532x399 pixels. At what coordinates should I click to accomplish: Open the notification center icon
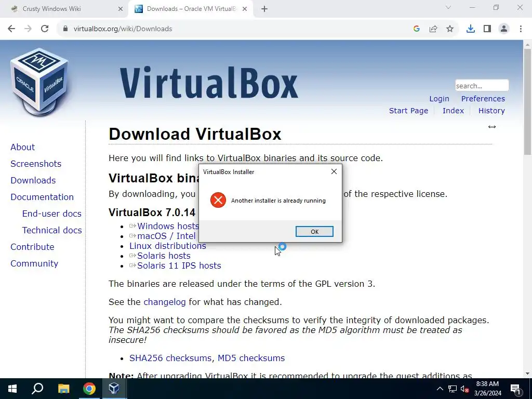(515, 389)
